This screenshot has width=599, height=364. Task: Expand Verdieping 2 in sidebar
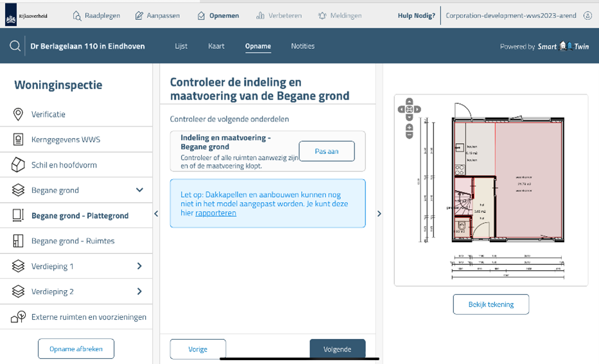click(x=139, y=291)
